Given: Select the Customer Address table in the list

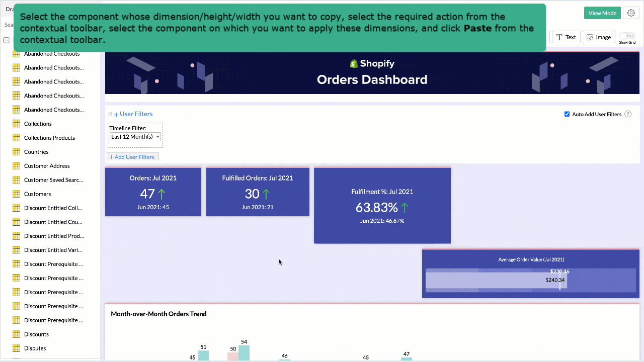Looking at the screenshot, I should (47, 166).
